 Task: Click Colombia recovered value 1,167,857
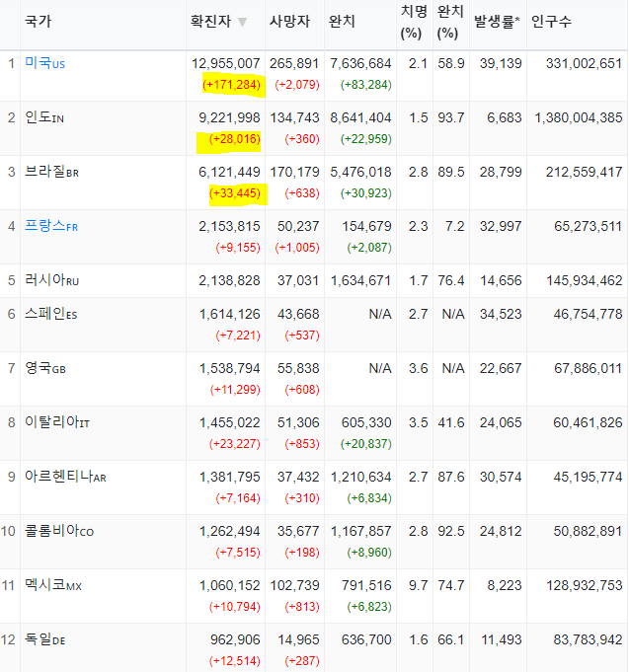pos(360,532)
